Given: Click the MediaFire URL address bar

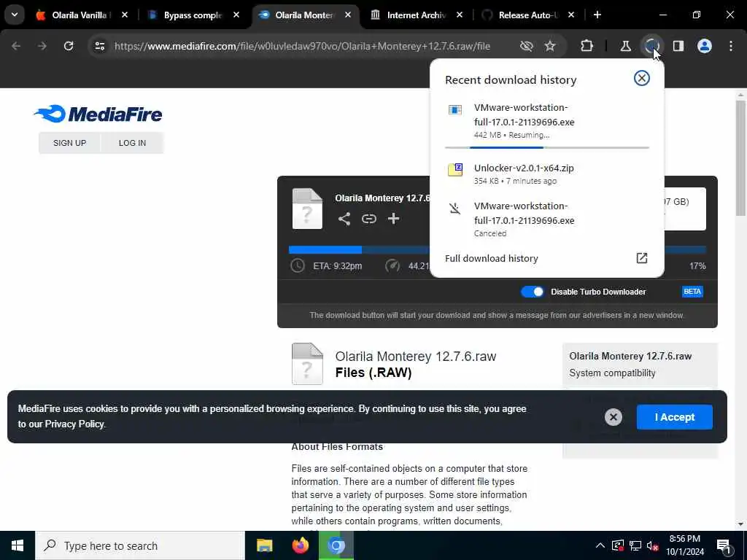Looking at the screenshot, I should coord(302,46).
